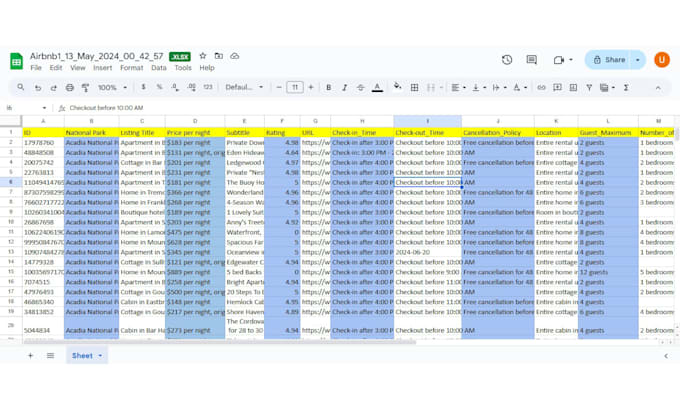
Task: Toggle bold formatting
Action: (x=328, y=88)
